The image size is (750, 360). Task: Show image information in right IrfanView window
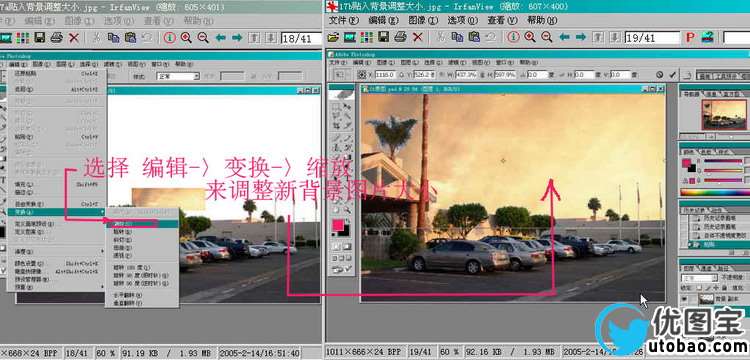513,37
